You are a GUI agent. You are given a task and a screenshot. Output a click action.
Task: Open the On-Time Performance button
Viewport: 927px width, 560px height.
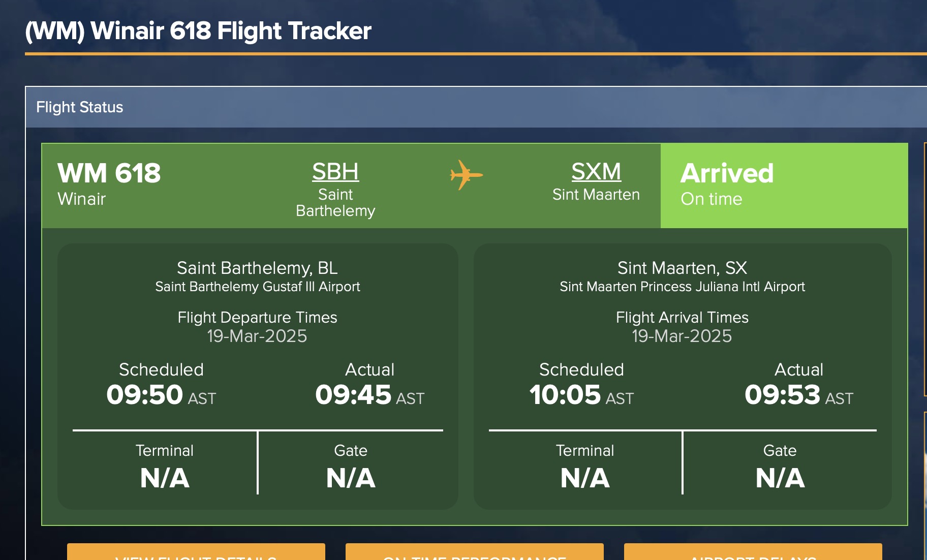coord(474,553)
